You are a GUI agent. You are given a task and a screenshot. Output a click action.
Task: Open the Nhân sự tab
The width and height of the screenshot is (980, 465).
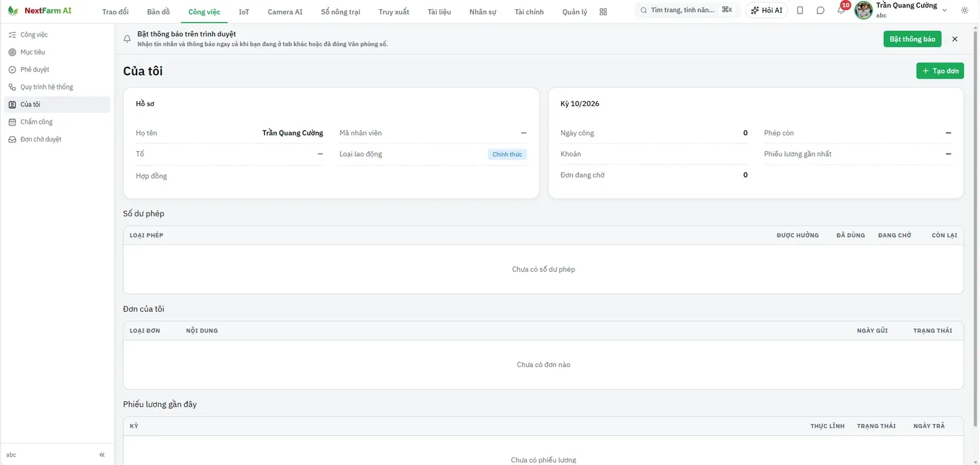click(483, 12)
